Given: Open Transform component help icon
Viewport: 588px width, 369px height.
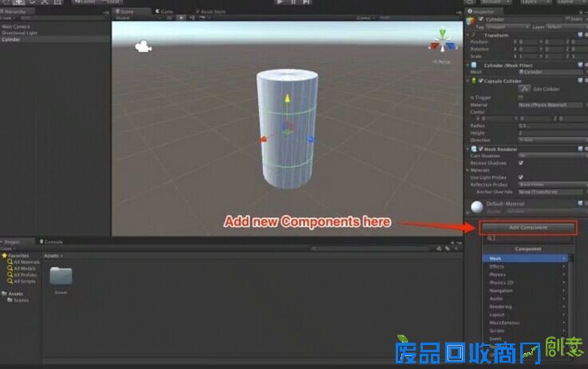Looking at the screenshot, I should [581, 35].
